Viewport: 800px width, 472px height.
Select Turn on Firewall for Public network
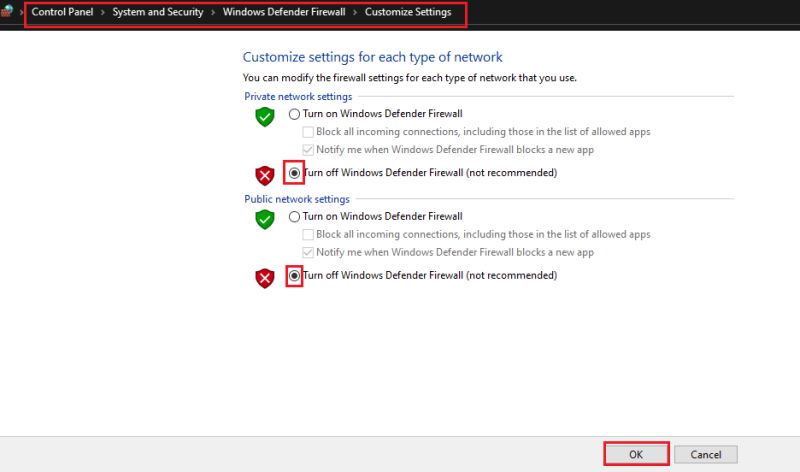pyautogui.click(x=294, y=217)
